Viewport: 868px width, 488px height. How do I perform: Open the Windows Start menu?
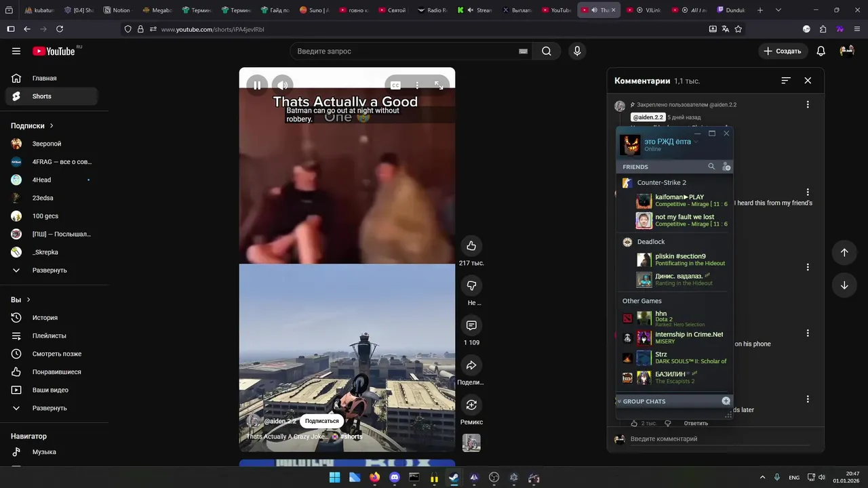coord(334,477)
